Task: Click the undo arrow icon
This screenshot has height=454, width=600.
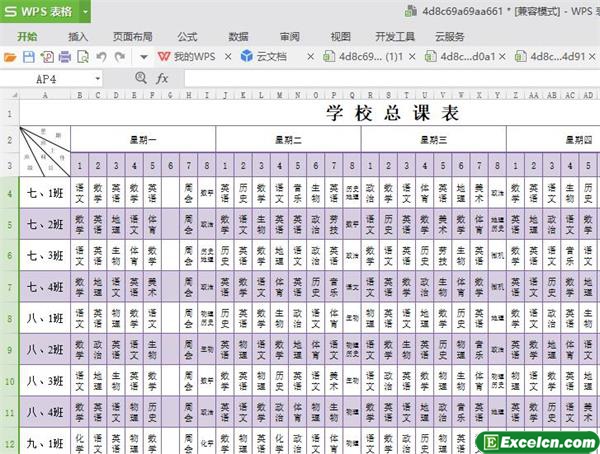Action: point(101,57)
